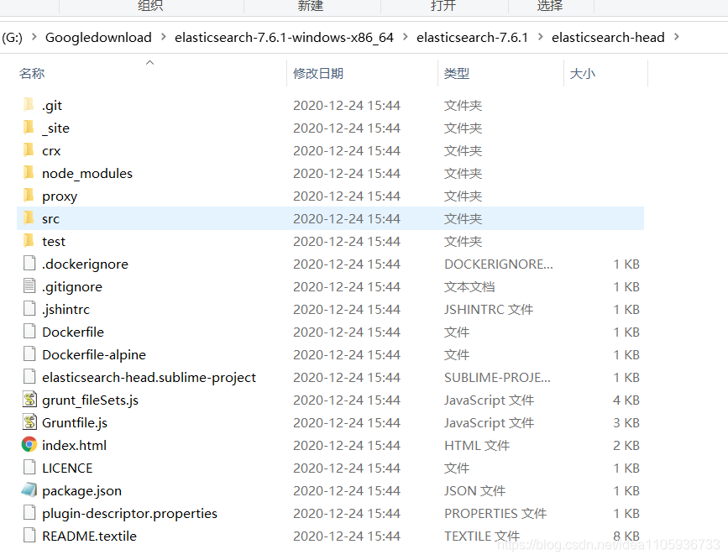Click the 4 KB size cell
This screenshot has height=560, width=728.
coord(626,400)
